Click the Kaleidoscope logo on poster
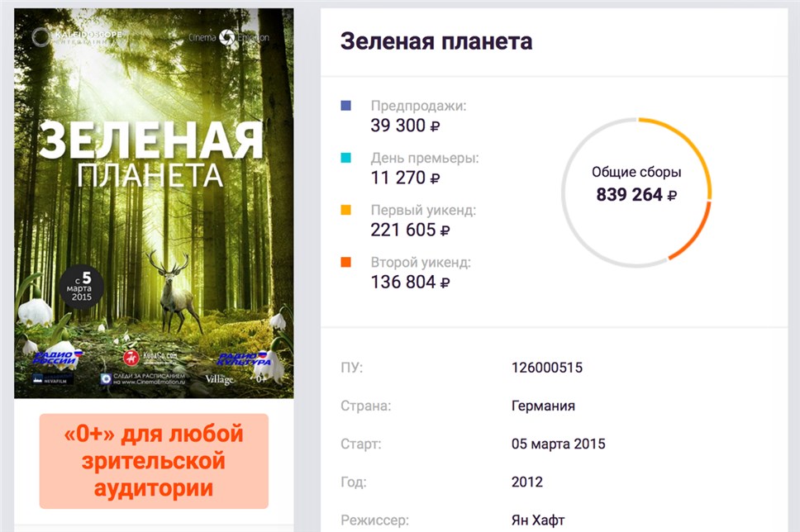 [77, 36]
